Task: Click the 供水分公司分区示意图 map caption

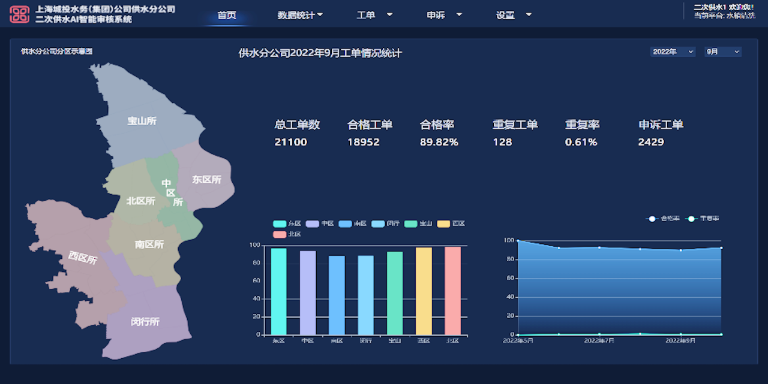Action: point(57,51)
